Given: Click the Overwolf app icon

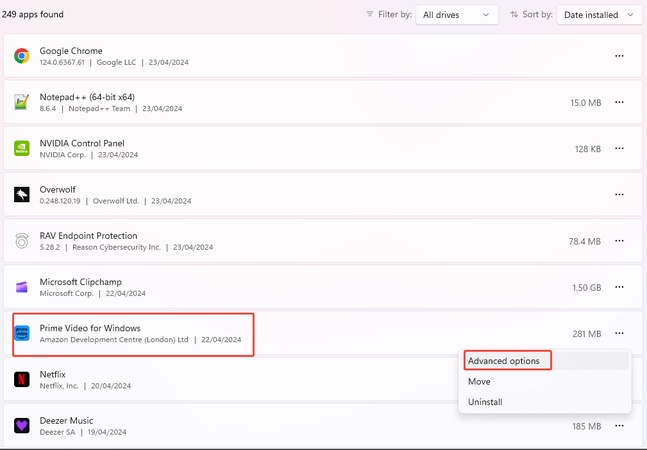Looking at the screenshot, I should pos(21,194).
